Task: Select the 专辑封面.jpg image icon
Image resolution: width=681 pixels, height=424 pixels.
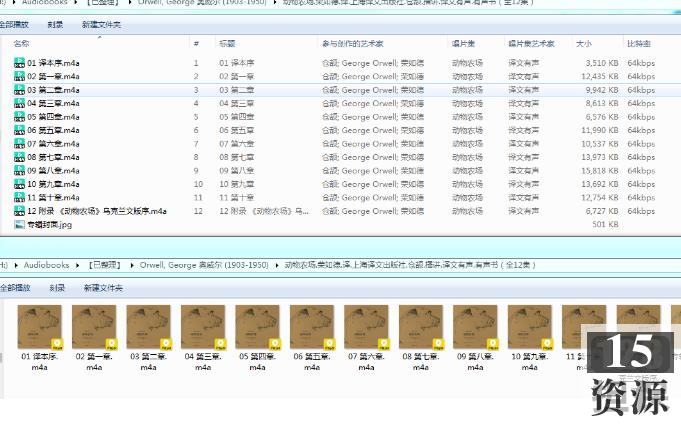Action: (x=19, y=224)
